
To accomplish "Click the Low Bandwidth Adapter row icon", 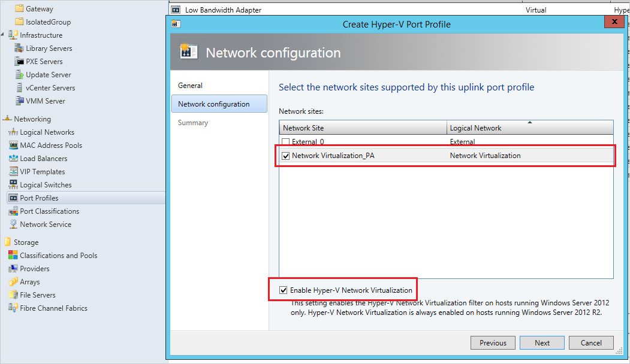I will click(176, 10).
